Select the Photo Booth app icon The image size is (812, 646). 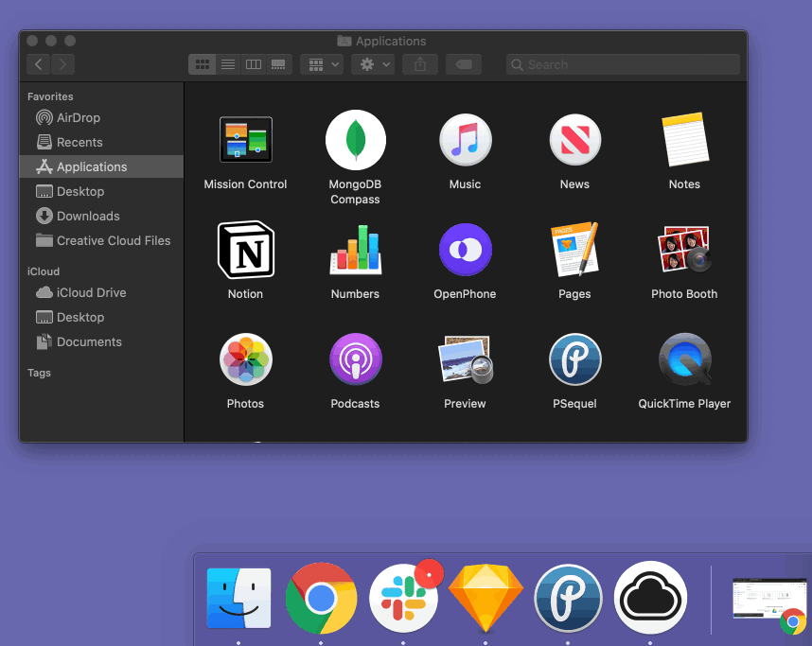coord(684,250)
